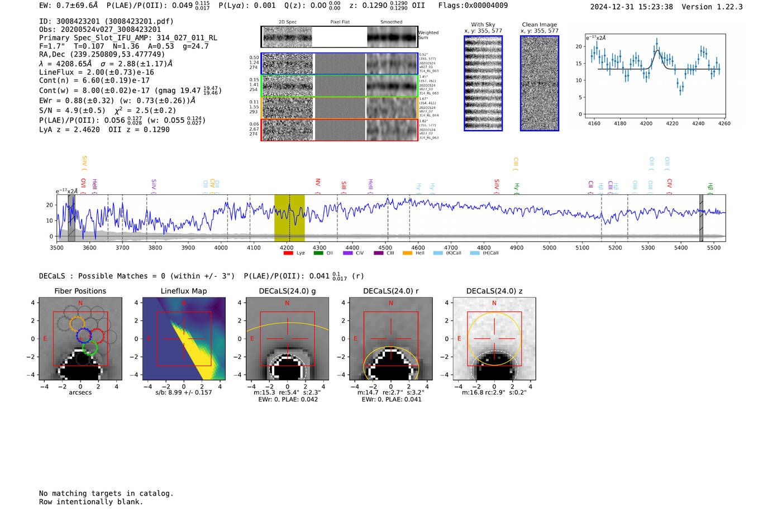Select the purple CIV legend swatch
Image resolution: width=782 pixels, height=532 pixels.
click(x=348, y=253)
